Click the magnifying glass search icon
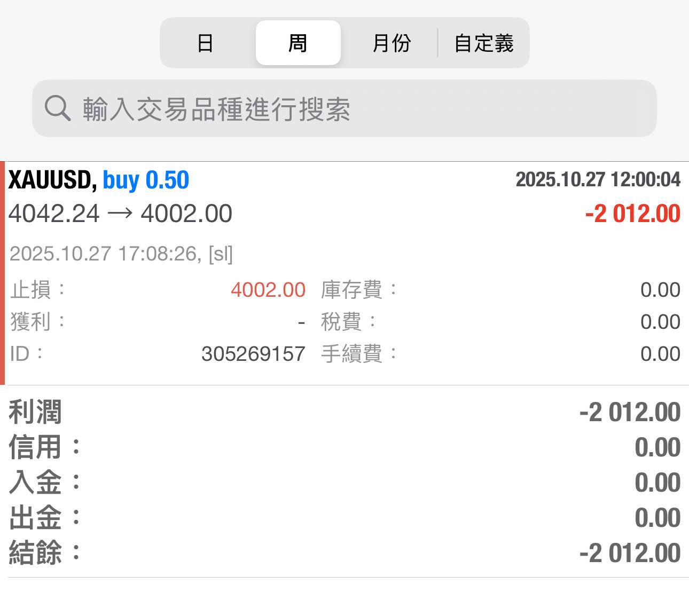 [57, 108]
